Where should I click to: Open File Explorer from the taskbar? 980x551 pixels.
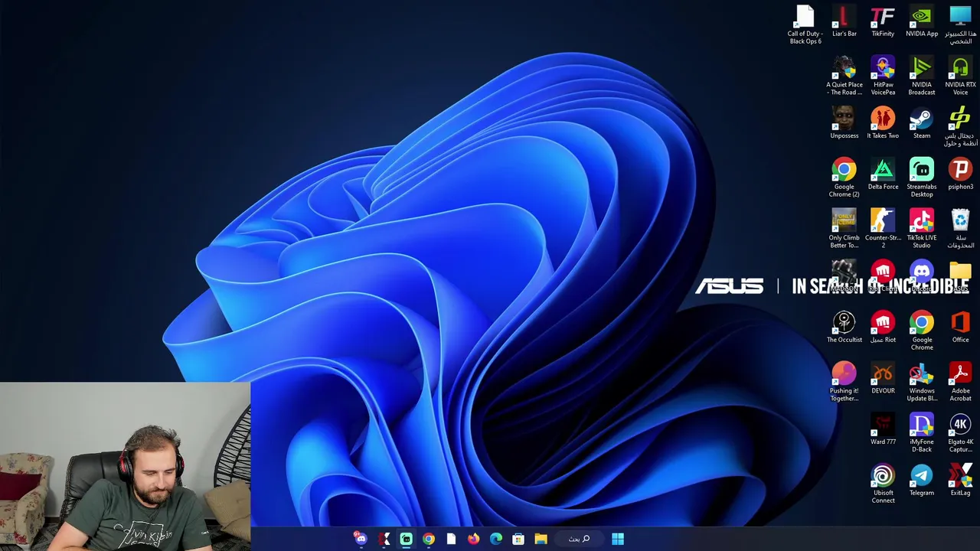541,539
